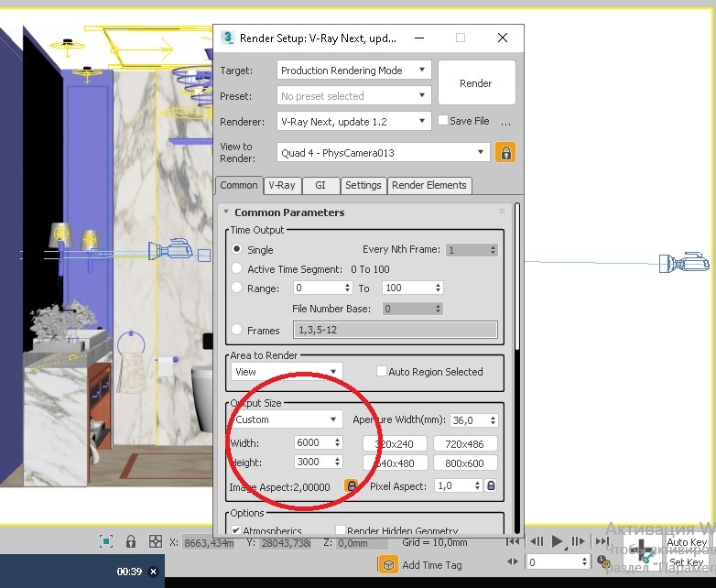Open Time Configuration icon
The image size is (716, 588).
[603, 561]
